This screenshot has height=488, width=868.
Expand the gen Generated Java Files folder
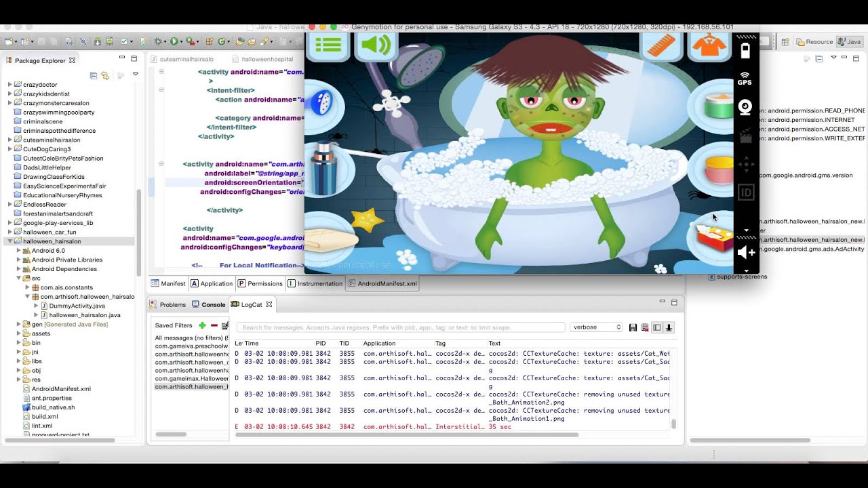(19, 325)
